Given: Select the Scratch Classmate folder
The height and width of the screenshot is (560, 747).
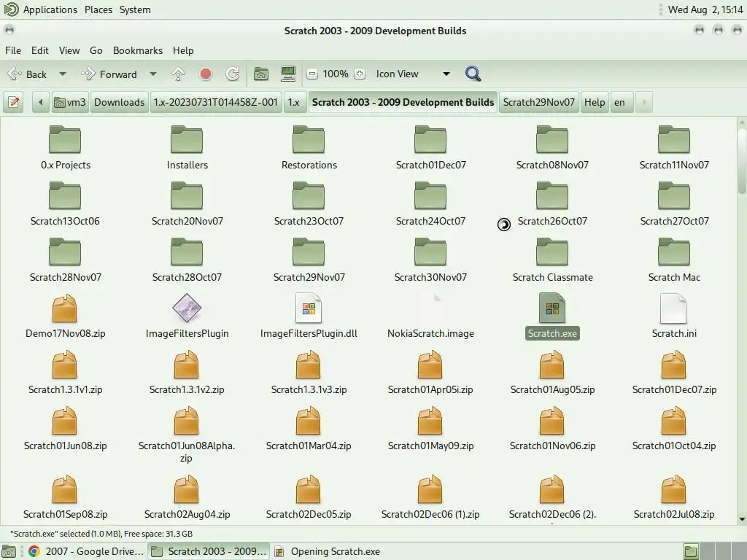Looking at the screenshot, I should pyautogui.click(x=553, y=260).
